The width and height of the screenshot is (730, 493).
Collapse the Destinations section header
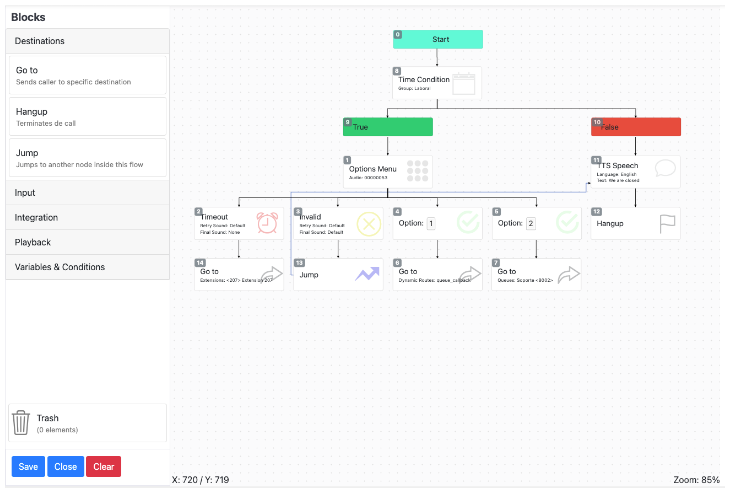88,41
